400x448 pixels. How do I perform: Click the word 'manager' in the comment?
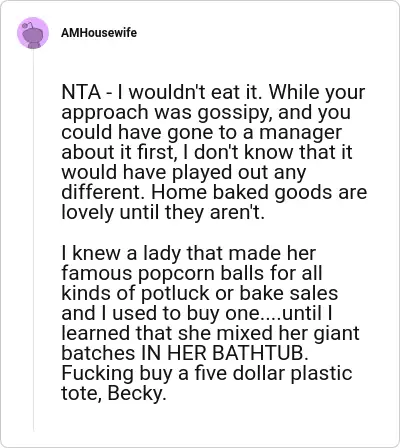[x=300, y=133]
